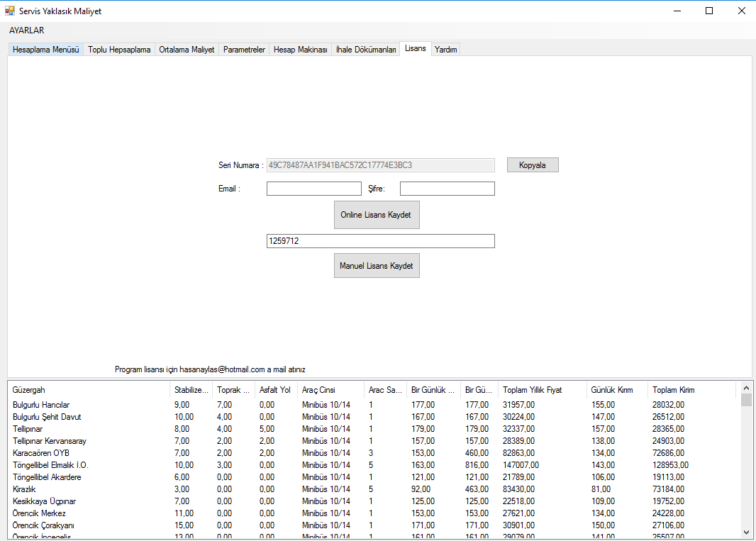
Task: Sort by Toplam Yıllık Fiyat column header
Action: pyautogui.click(x=543, y=390)
